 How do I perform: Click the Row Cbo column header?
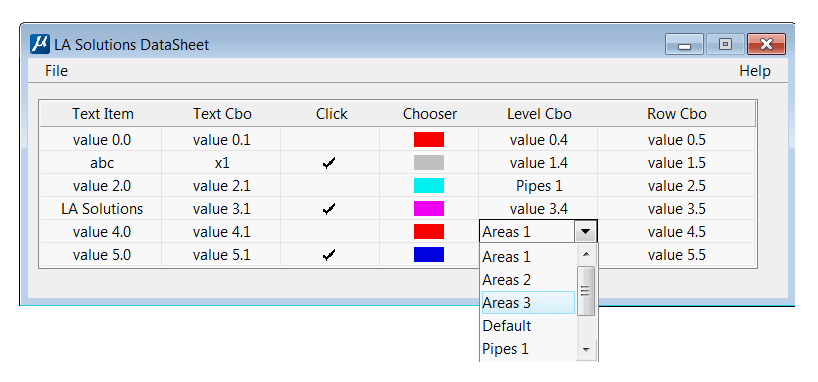coord(677,114)
